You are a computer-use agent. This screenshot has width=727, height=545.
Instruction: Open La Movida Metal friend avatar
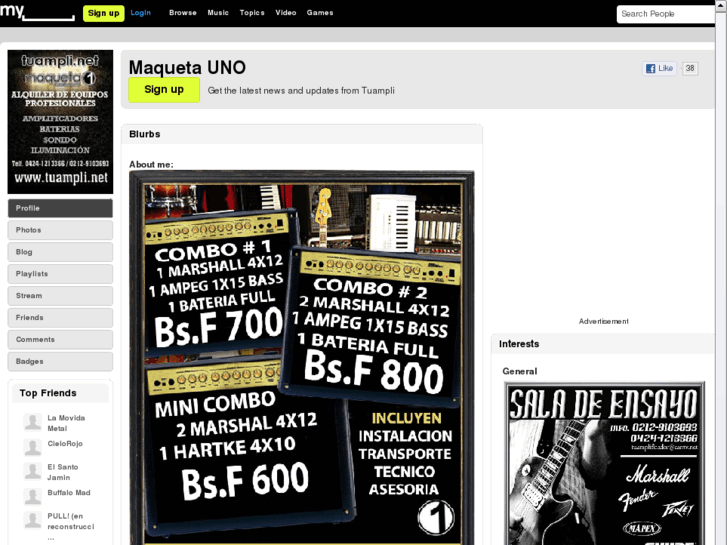33,422
